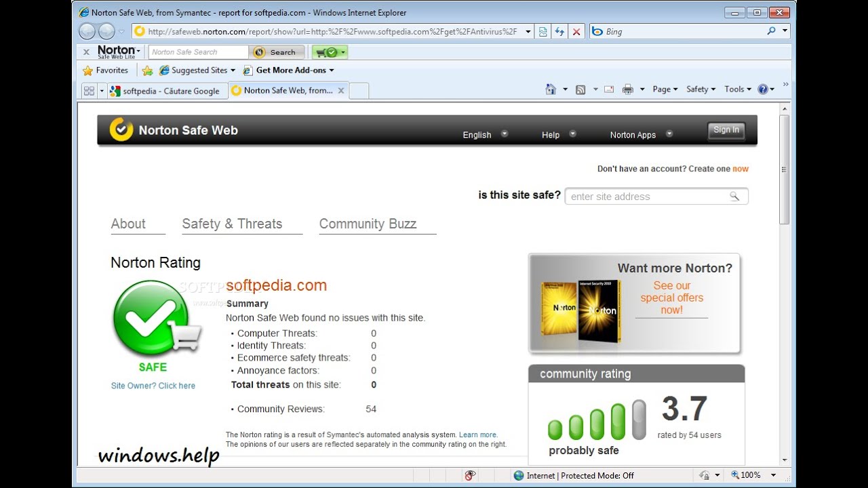868x488 pixels.
Task: Click the Compatibility View icon
Action: pyautogui.click(x=543, y=31)
